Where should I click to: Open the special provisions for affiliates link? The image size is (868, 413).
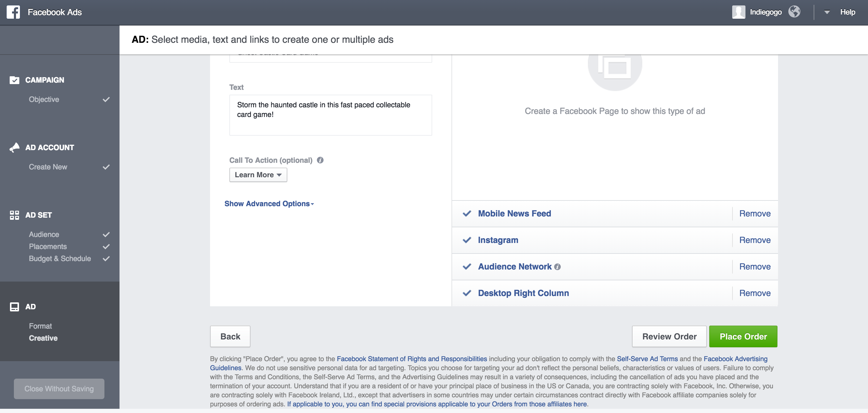(x=437, y=404)
